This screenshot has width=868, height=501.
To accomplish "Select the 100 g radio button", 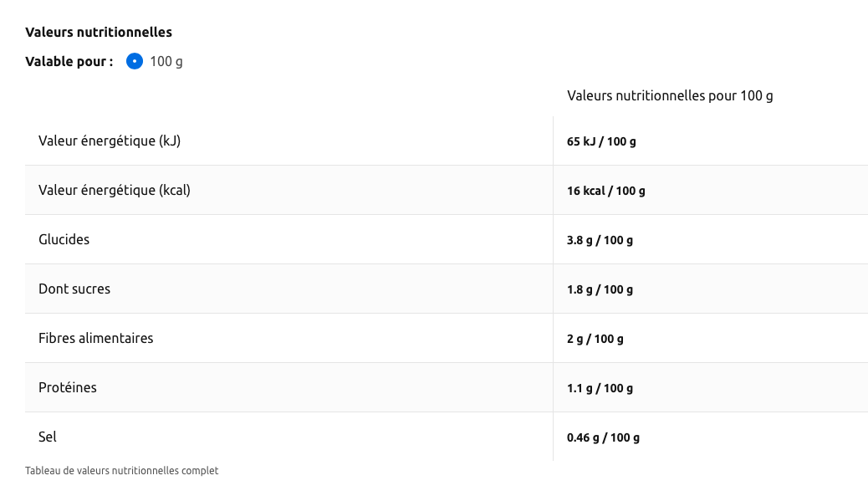I will (135, 61).
